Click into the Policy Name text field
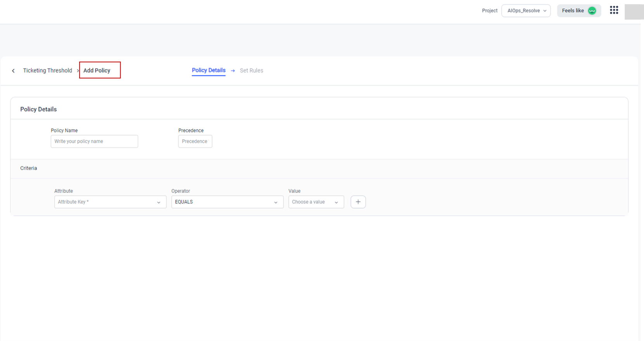Image resolution: width=644 pixels, height=341 pixels. [94, 141]
